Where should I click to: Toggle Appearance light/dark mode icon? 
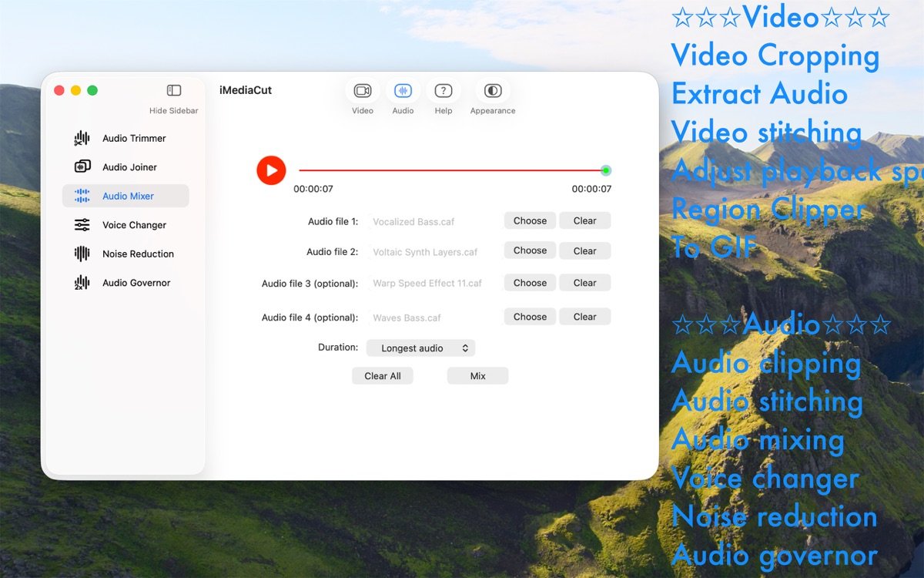493,91
